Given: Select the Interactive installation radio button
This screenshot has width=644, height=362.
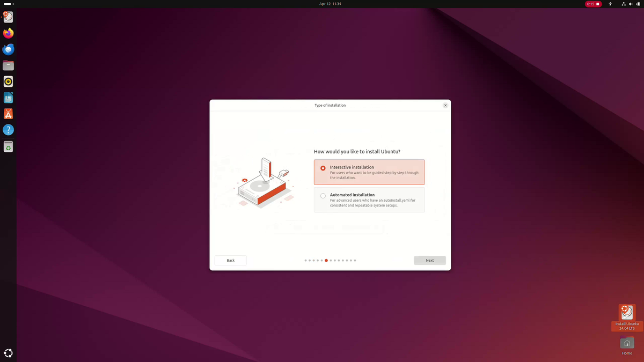Looking at the screenshot, I should click(323, 168).
